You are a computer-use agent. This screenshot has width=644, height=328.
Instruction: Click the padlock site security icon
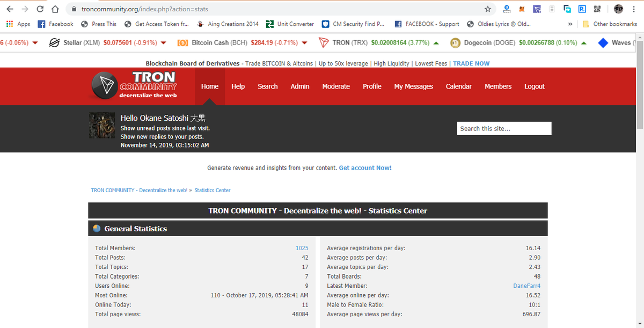(74, 9)
